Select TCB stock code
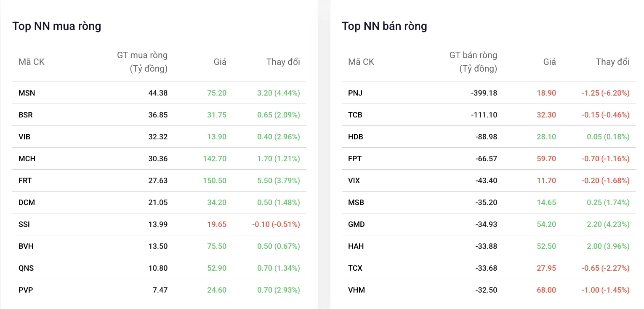644x309 pixels. pyautogui.click(x=355, y=115)
